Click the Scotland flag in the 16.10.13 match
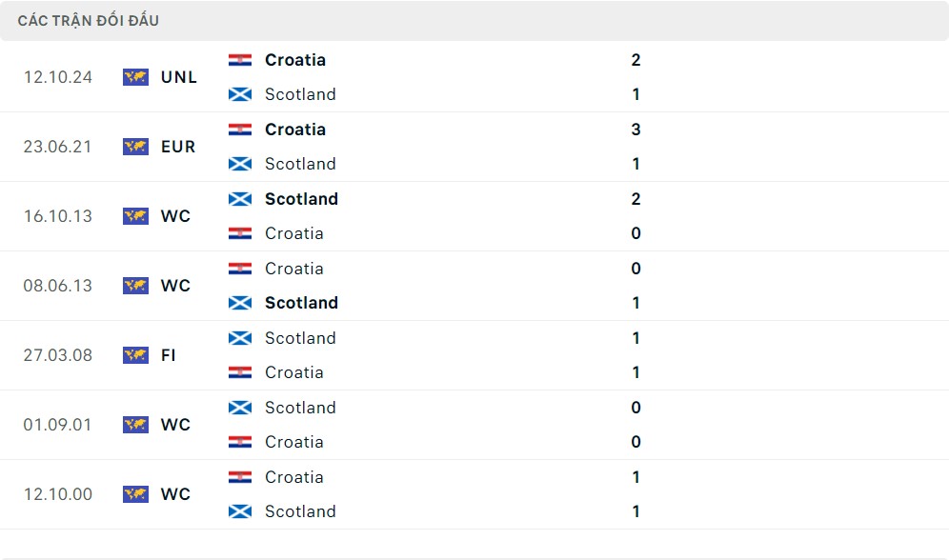Image resolution: width=949 pixels, height=560 pixels. point(240,199)
